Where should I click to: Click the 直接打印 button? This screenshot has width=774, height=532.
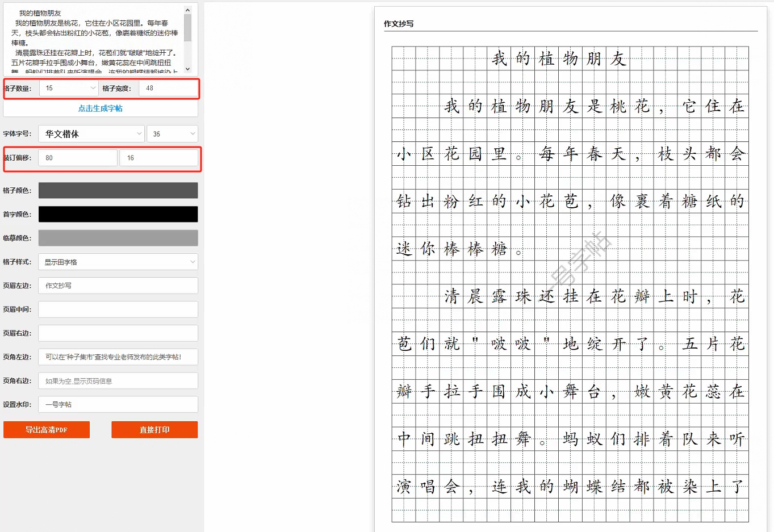coord(154,430)
